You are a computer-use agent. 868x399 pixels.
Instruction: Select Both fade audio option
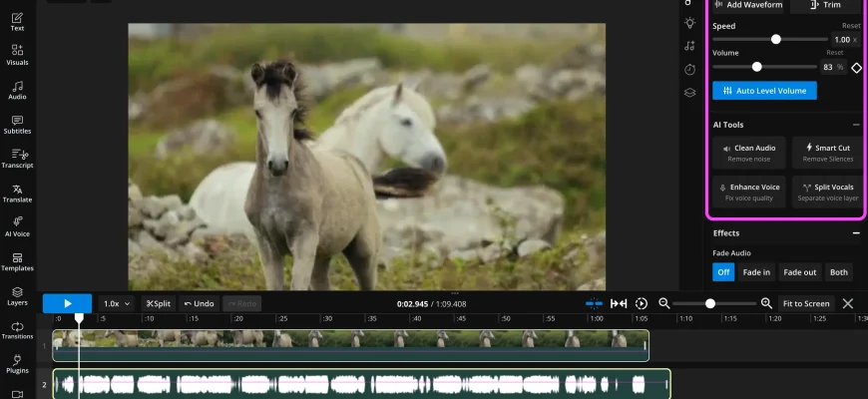[x=839, y=272]
